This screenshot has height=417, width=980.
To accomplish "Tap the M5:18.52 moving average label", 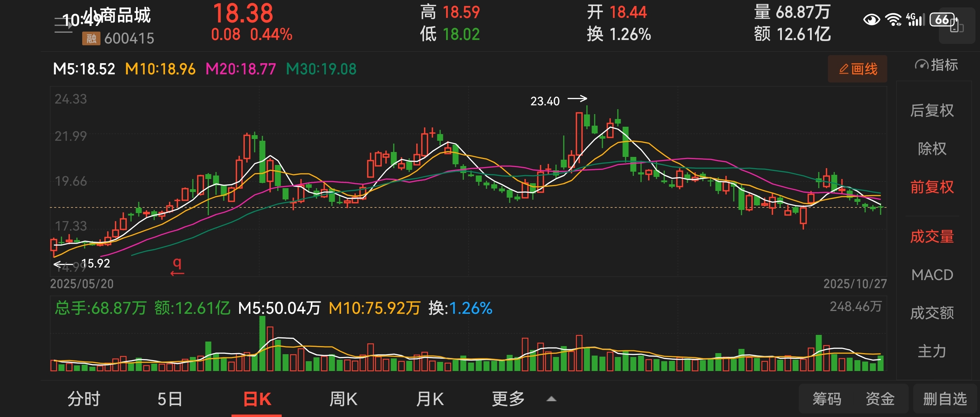I will [x=84, y=69].
